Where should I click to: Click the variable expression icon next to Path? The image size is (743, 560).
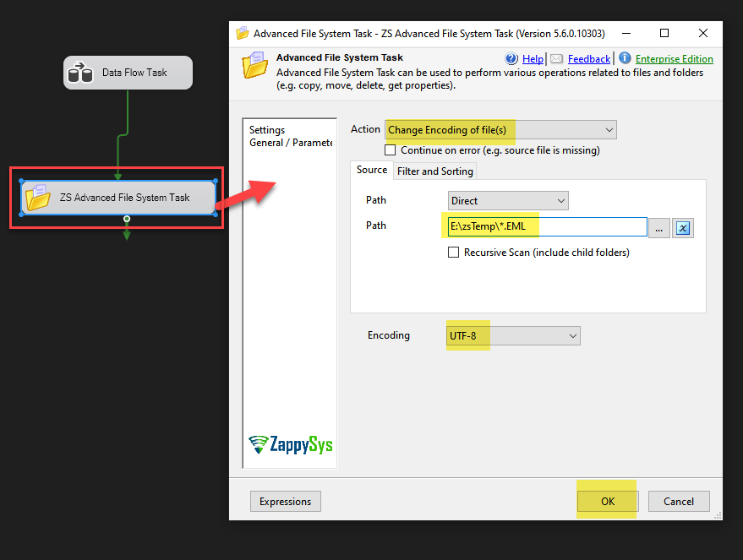coord(683,228)
